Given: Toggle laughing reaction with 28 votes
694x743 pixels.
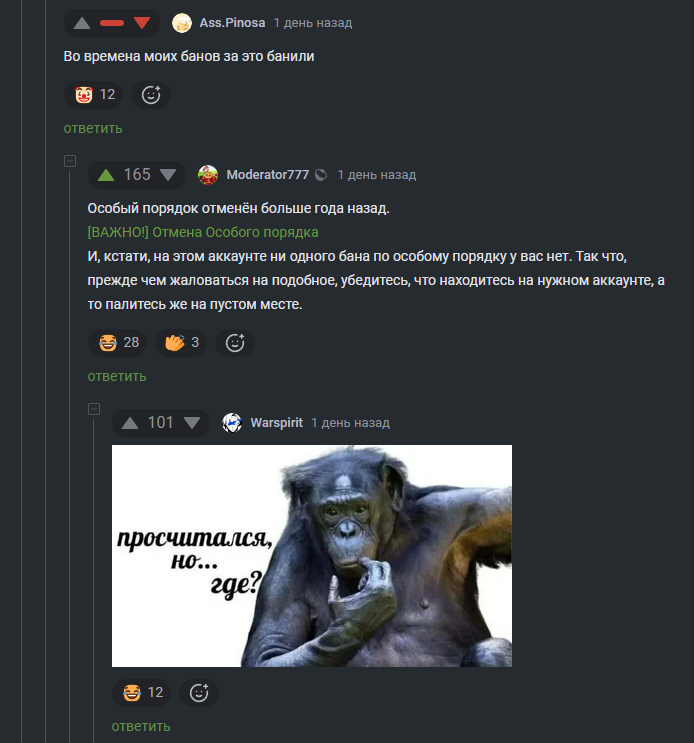Looking at the screenshot, I should 117,343.
